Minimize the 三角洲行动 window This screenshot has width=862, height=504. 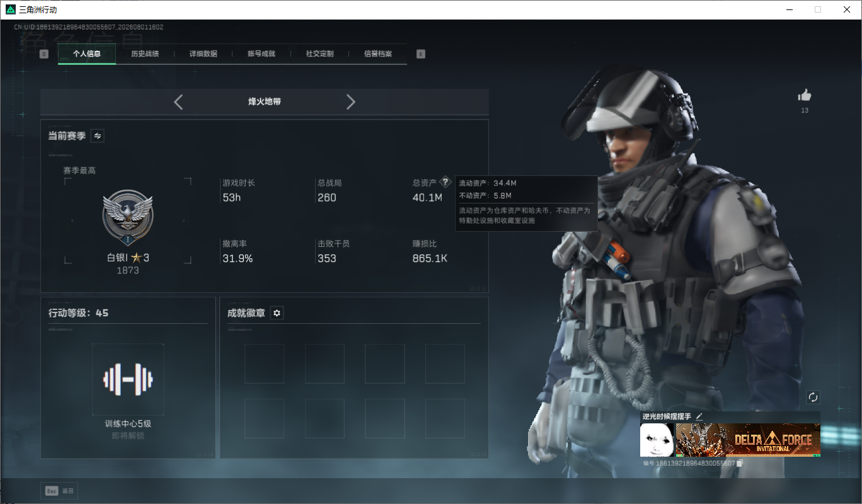tap(790, 9)
